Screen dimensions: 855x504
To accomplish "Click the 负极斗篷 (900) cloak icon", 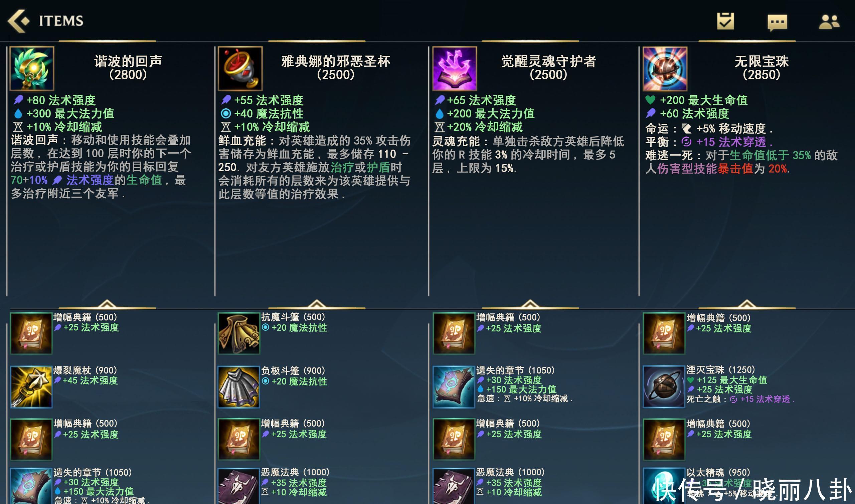I will click(x=239, y=387).
